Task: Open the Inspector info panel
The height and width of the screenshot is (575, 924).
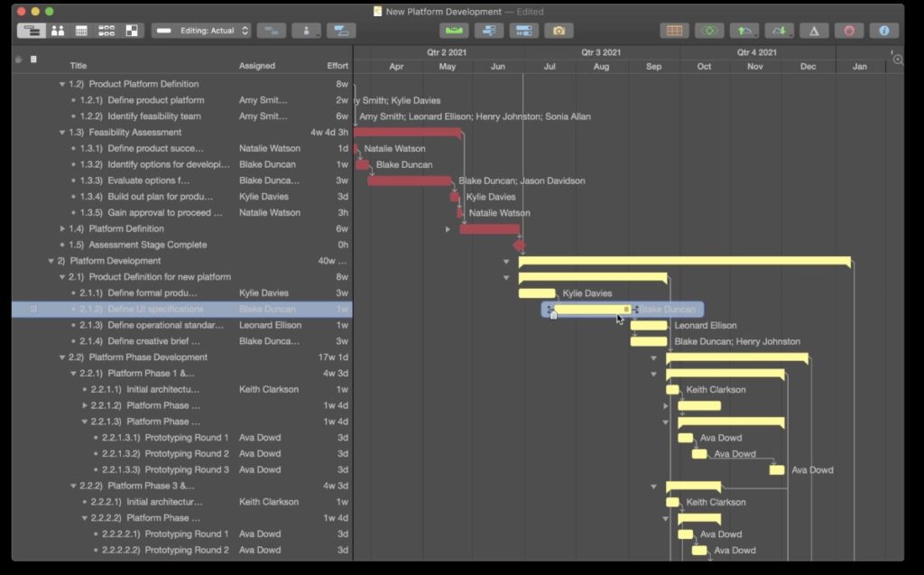Action: [x=883, y=31]
